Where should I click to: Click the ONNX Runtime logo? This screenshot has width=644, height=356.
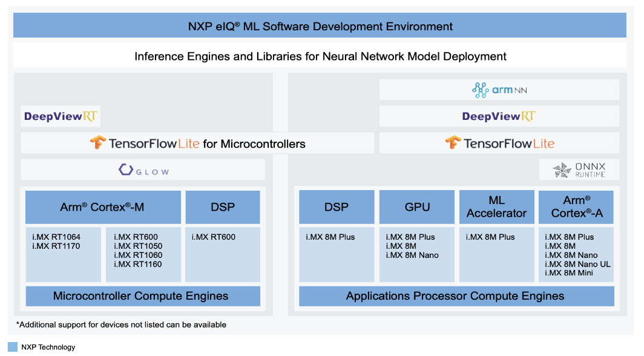pos(579,170)
